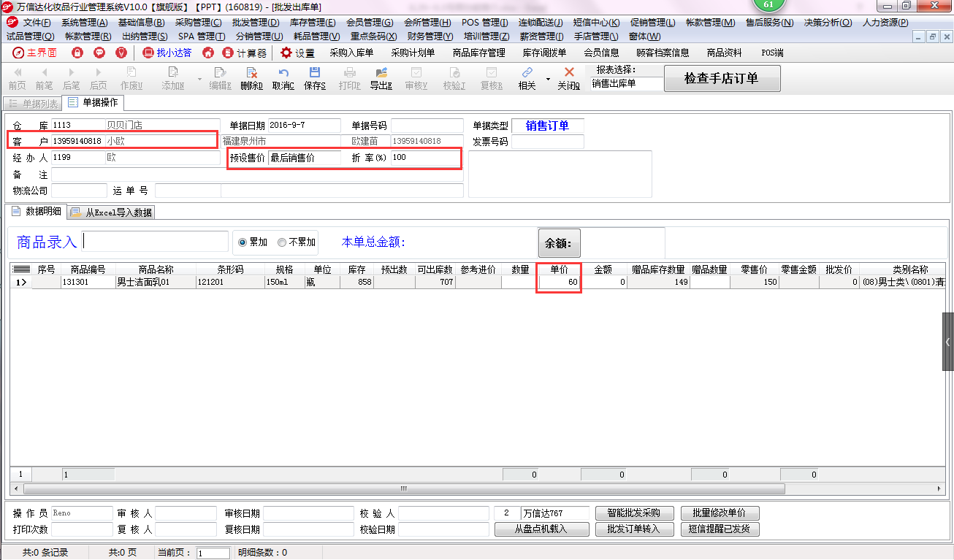The width and height of the screenshot is (954, 560).
Task: Open the 文件 menu
Action: tap(37, 23)
